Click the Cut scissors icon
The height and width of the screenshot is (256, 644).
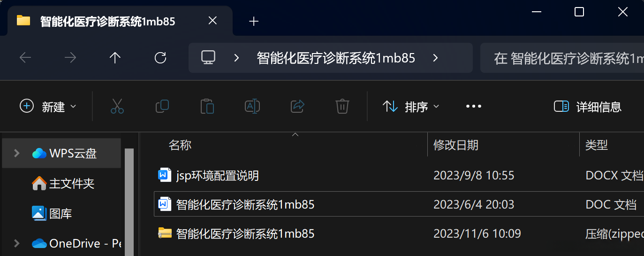coord(117,107)
